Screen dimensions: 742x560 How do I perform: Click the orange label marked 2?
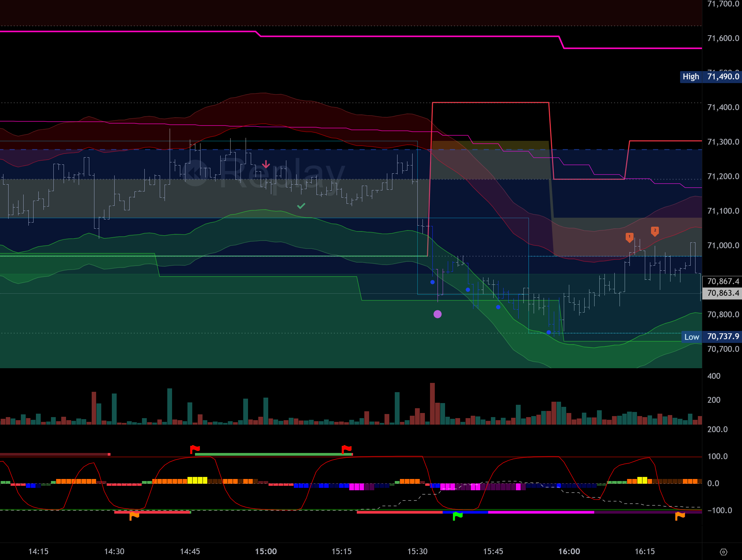(x=655, y=231)
